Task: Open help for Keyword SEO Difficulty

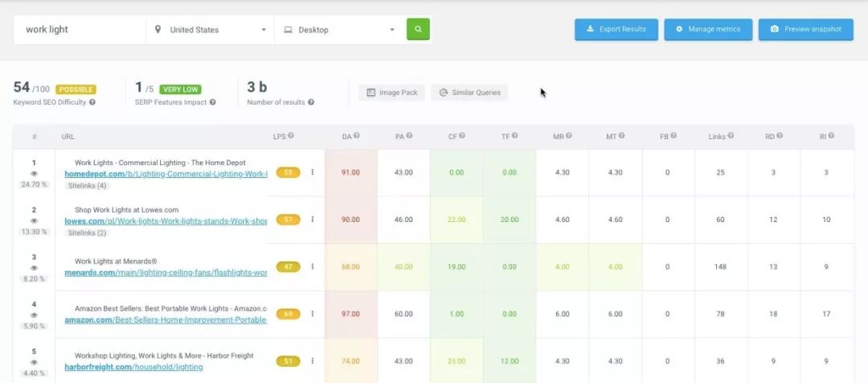Action: point(92,102)
